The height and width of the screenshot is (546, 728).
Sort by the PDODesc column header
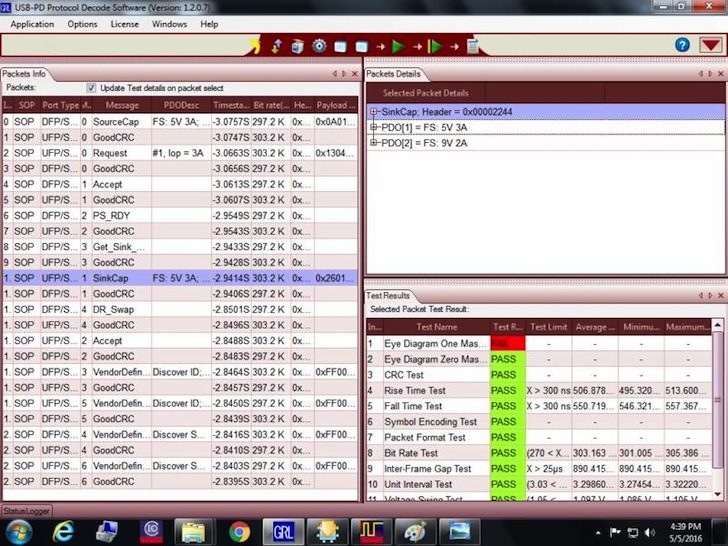[181, 105]
